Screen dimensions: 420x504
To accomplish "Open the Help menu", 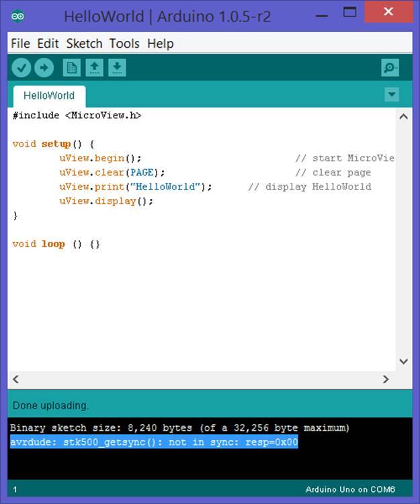I will click(x=161, y=44).
